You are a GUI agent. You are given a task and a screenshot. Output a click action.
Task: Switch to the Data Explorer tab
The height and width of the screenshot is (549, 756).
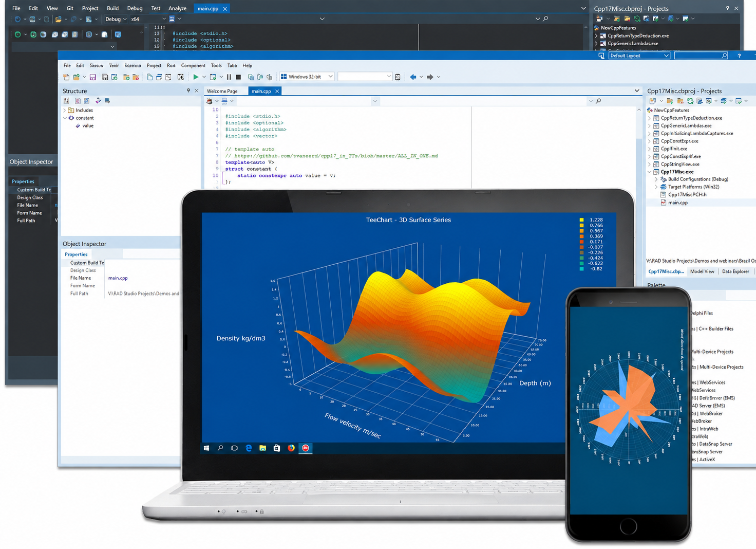(x=735, y=271)
